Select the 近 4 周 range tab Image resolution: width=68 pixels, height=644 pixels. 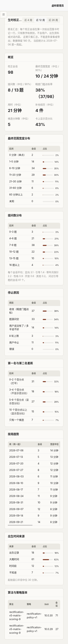[x=28, y=20]
